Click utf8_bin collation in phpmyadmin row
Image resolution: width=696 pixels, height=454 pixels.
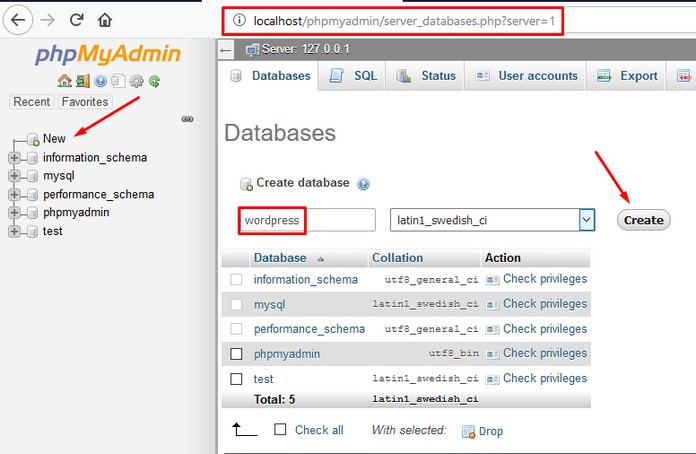tap(454, 354)
